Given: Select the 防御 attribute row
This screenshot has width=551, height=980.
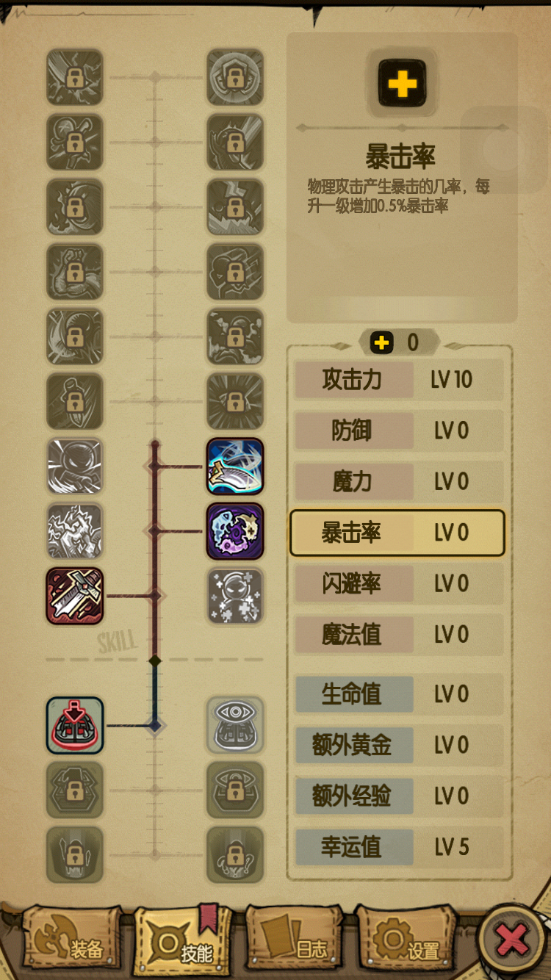Looking at the screenshot, I should [x=399, y=430].
